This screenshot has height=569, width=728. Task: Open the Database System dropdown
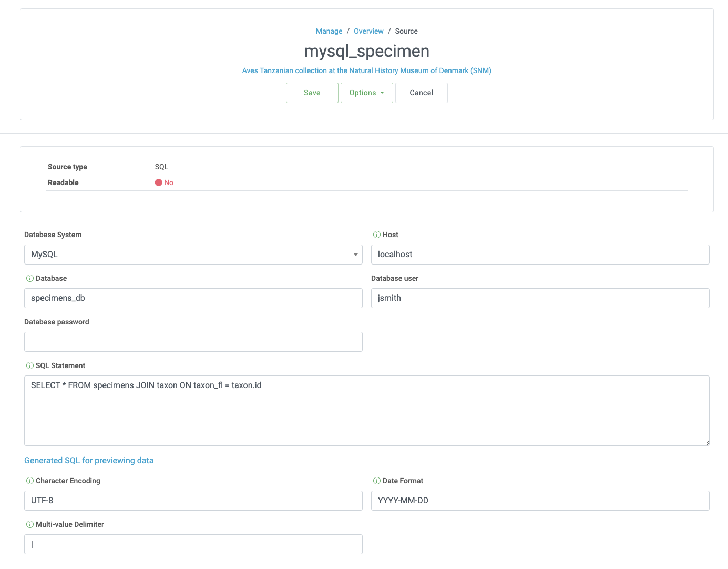click(x=193, y=255)
